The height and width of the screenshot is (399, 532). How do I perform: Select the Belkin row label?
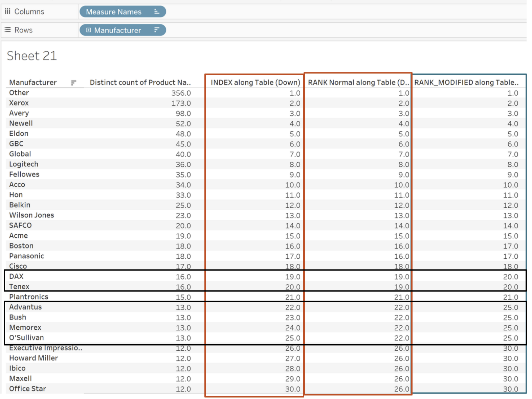click(20, 205)
